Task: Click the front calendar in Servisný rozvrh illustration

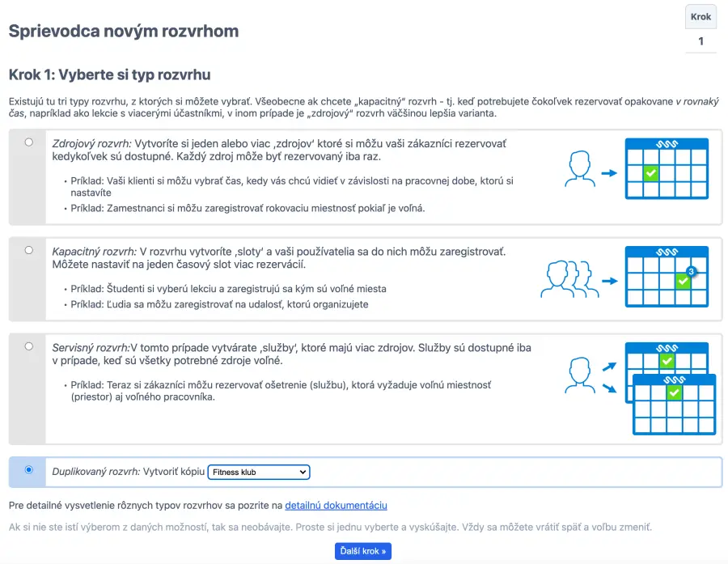Action: 674,406
